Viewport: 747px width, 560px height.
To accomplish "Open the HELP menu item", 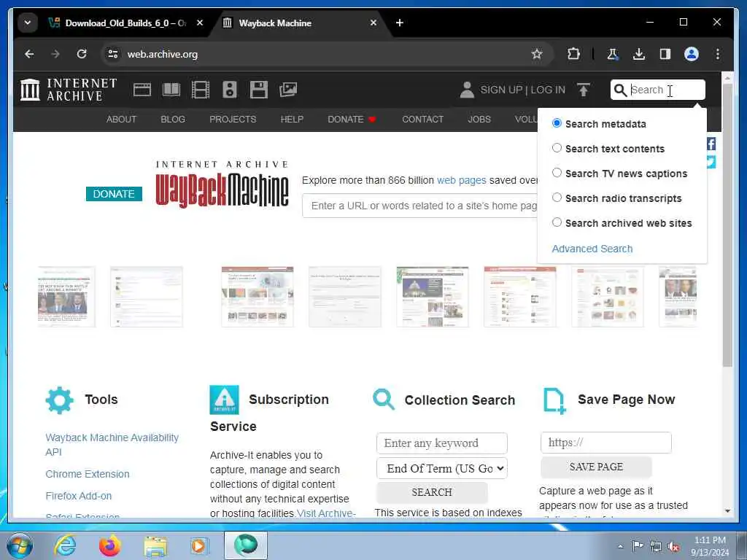I will tap(292, 120).
